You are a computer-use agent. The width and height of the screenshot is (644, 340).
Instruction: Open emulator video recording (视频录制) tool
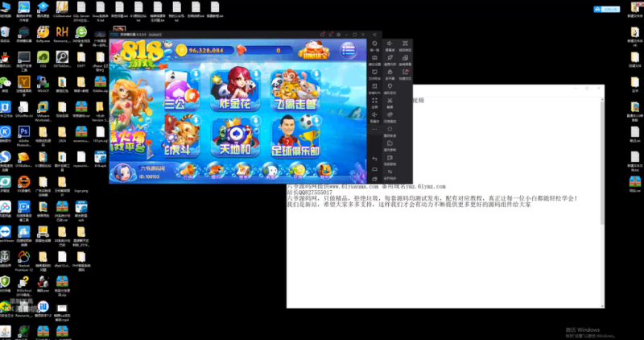[x=390, y=160]
